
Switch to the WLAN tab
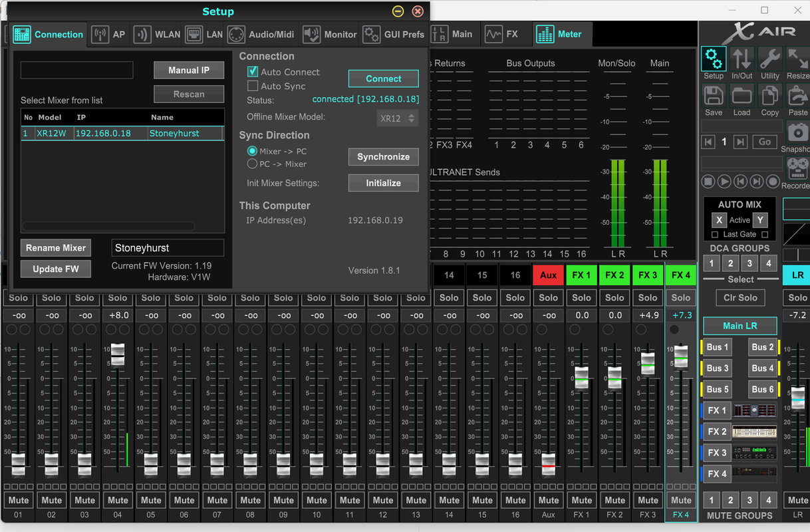[157, 35]
